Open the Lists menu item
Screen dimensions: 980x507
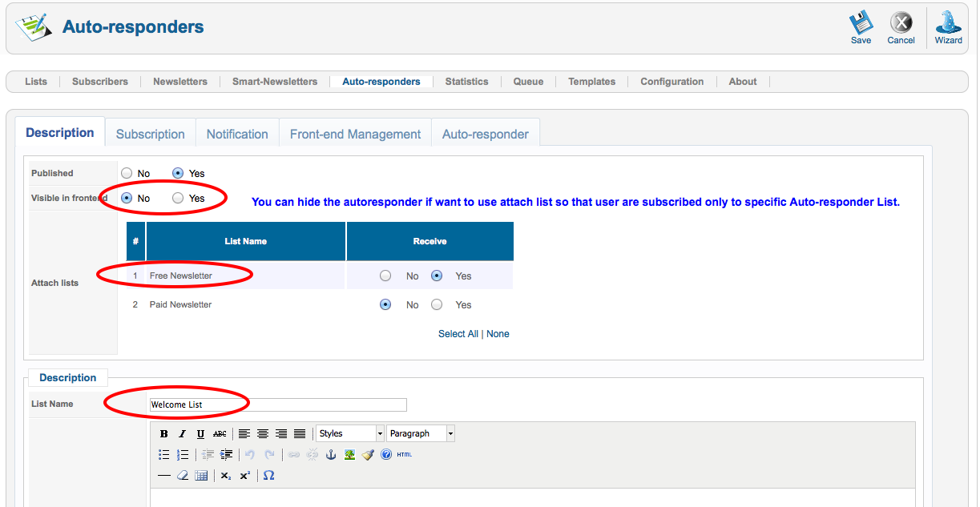(x=36, y=82)
